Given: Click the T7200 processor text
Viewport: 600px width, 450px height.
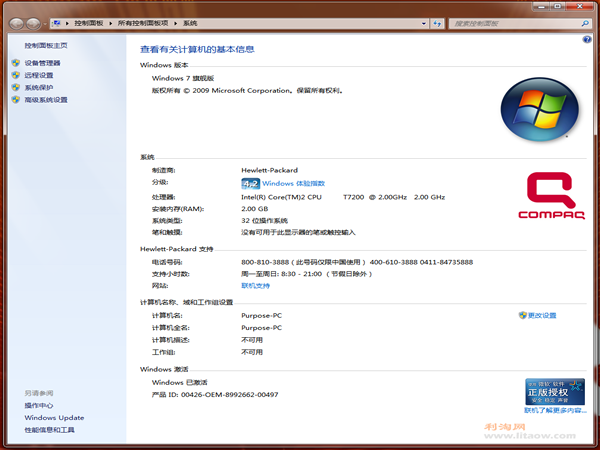Looking at the screenshot, I should 354,197.
